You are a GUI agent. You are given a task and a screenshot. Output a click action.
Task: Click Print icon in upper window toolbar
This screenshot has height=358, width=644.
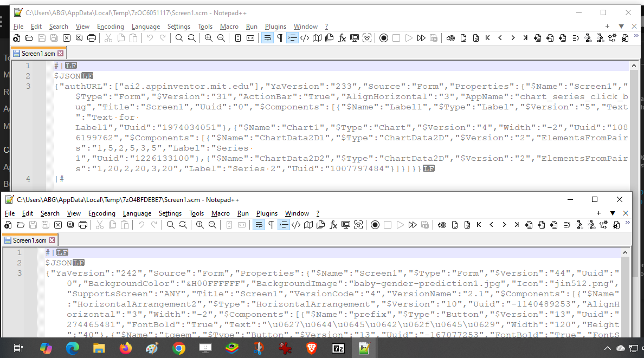[x=92, y=38]
